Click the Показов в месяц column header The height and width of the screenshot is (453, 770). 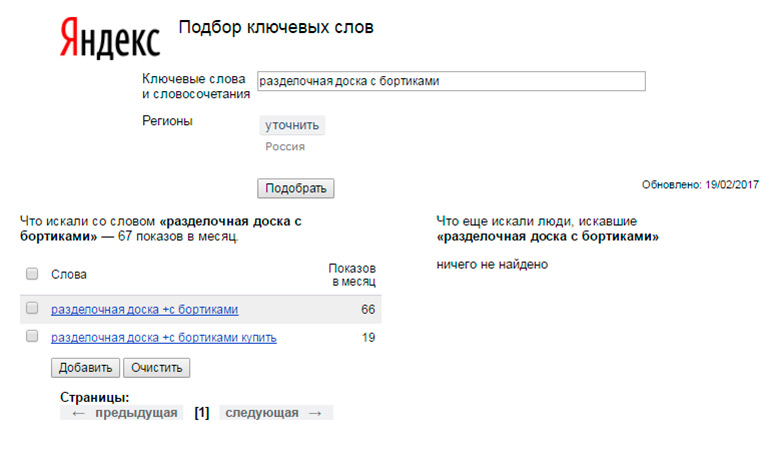click(352, 276)
